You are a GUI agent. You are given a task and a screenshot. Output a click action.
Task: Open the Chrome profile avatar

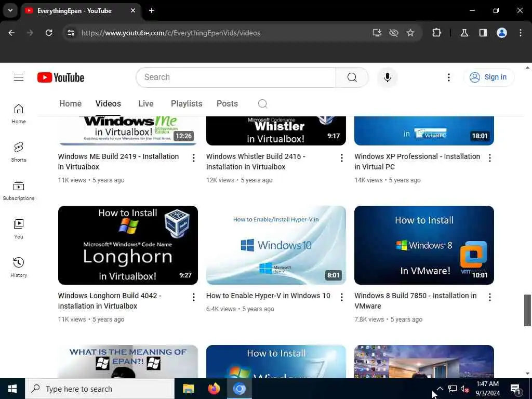(502, 33)
